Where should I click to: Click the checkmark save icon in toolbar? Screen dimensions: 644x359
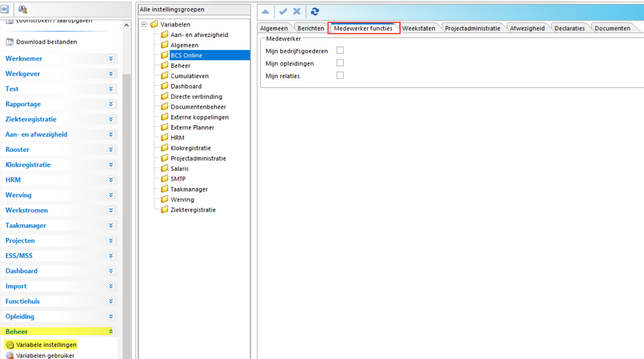pyautogui.click(x=283, y=12)
